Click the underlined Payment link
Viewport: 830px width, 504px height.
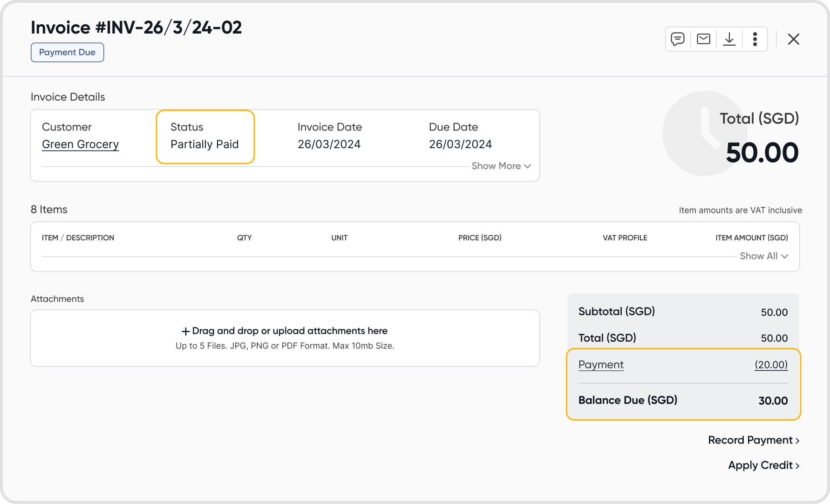pos(601,365)
